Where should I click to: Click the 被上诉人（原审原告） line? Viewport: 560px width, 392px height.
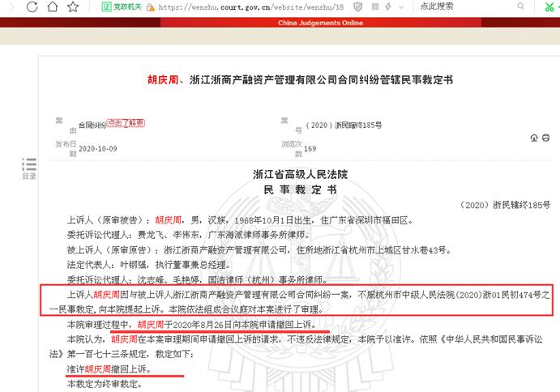259,250
